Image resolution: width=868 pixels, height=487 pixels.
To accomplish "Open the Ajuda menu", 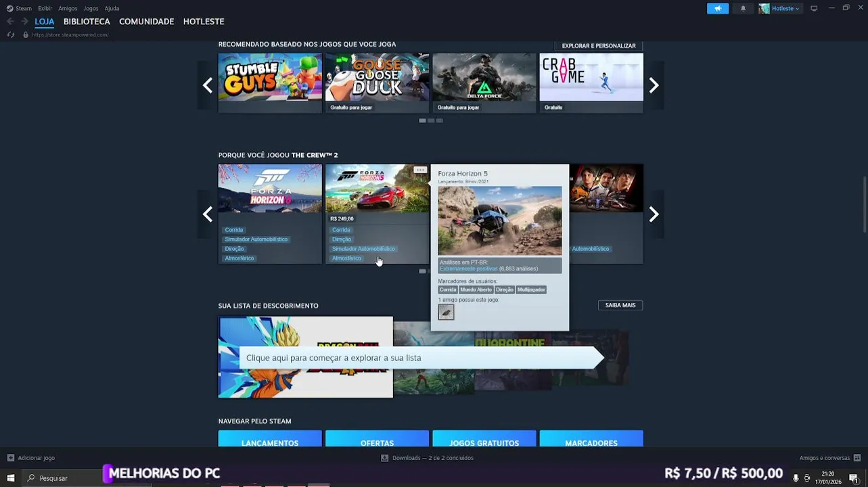I will 112,8.
